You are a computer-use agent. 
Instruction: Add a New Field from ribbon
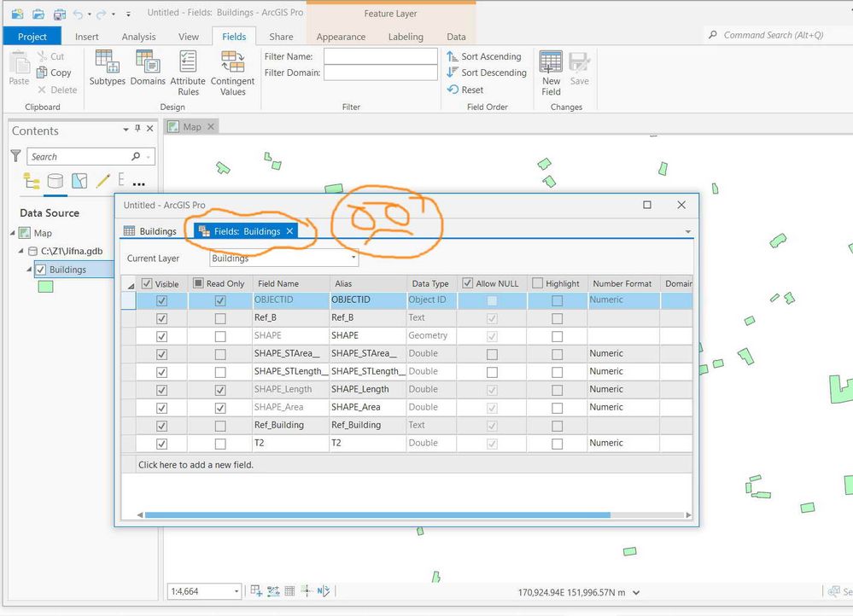coord(551,73)
